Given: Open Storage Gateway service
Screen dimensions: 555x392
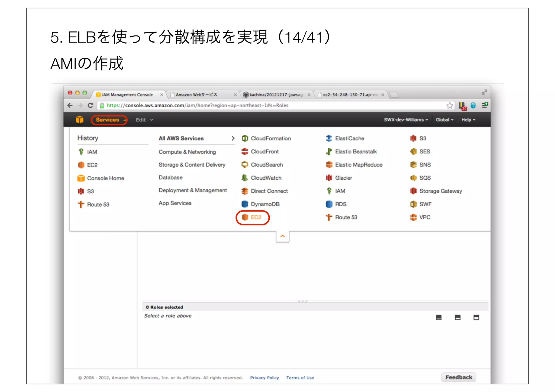Looking at the screenshot, I should click(x=440, y=191).
